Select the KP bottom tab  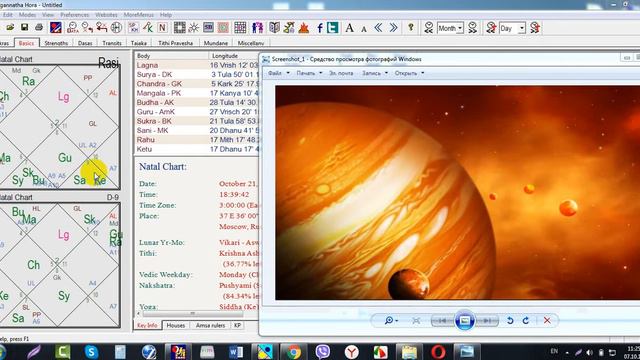click(x=237, y=325)
